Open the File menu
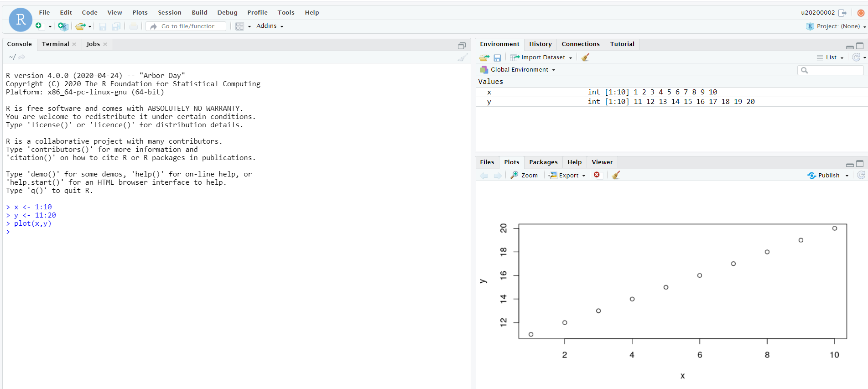The height and width of the screenshot is (389, 868). click(44, 12)
